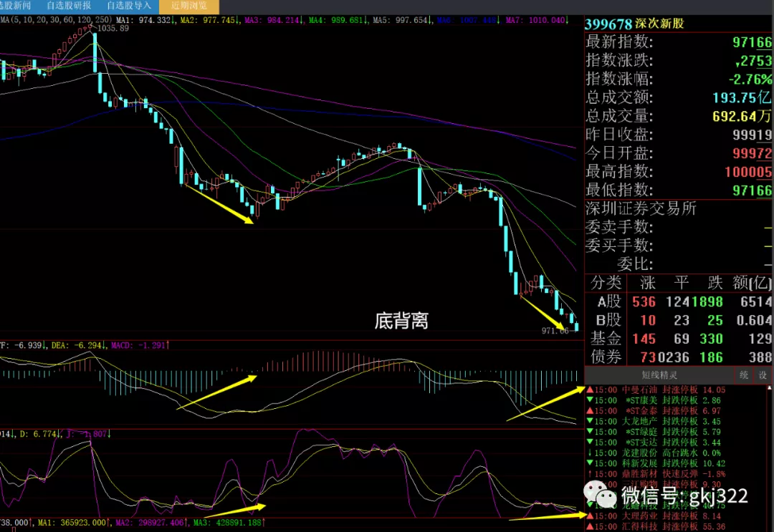Click the red up arrow beside 鼎胜新材
Viewport: 774px width, 532px height.
tap(590, 474)
